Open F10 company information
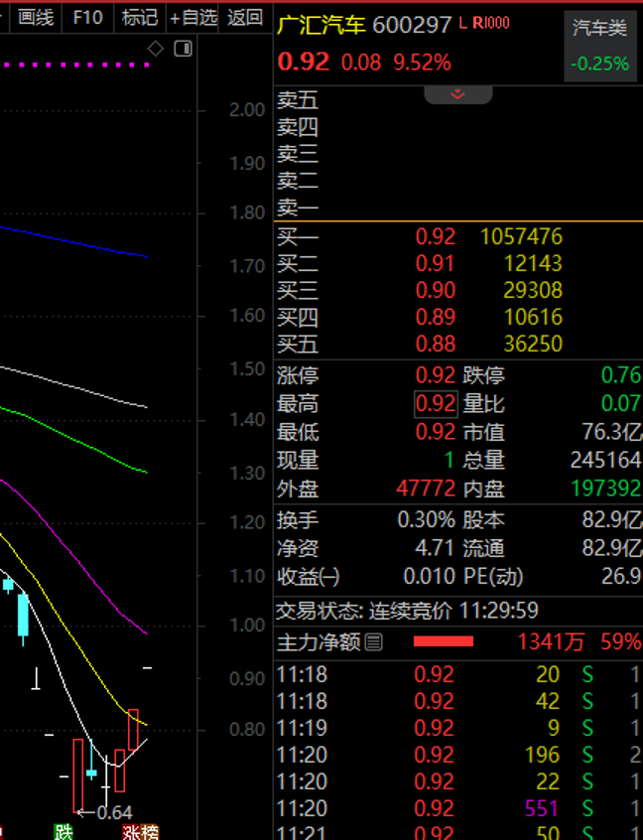The height and width of the screenshot is (840, 643). click(x=87, y=18)
